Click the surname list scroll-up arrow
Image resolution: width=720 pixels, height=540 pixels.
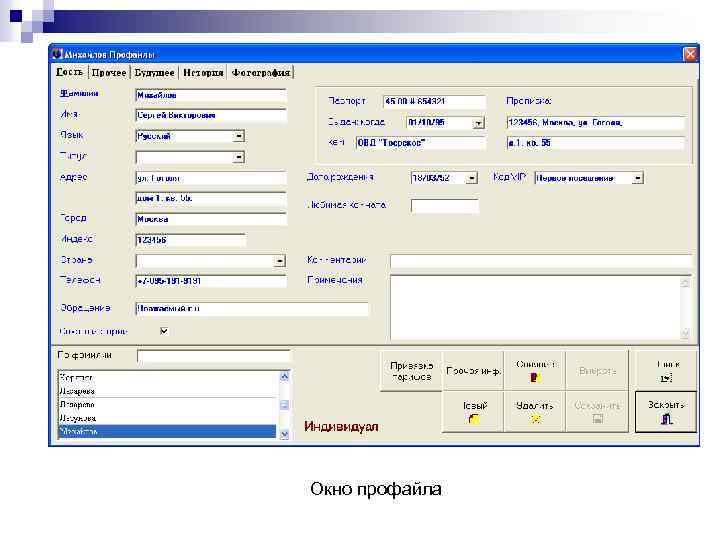click(x=284, y=377)
